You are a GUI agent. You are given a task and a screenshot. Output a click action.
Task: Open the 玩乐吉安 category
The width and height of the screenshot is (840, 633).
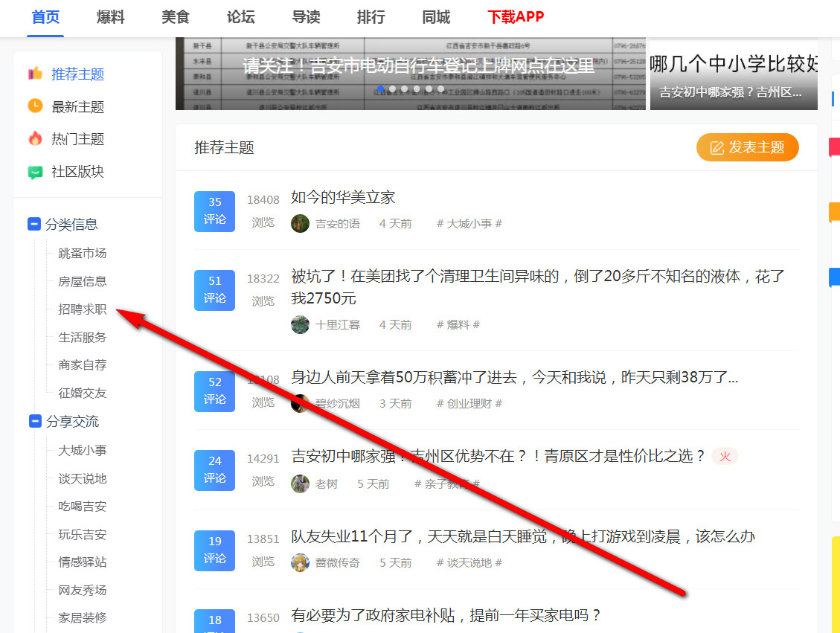[83, 535]
